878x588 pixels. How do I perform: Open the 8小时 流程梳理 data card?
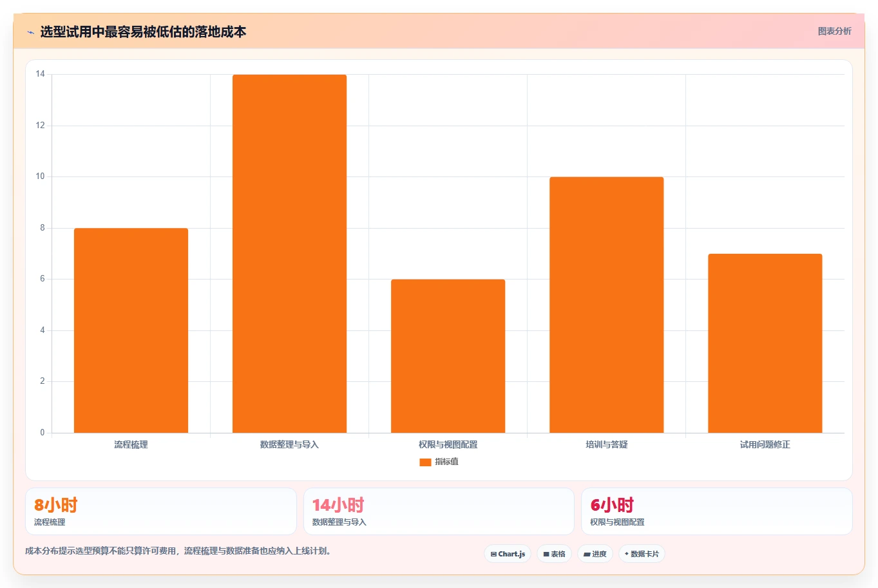(x=161, y=511)
